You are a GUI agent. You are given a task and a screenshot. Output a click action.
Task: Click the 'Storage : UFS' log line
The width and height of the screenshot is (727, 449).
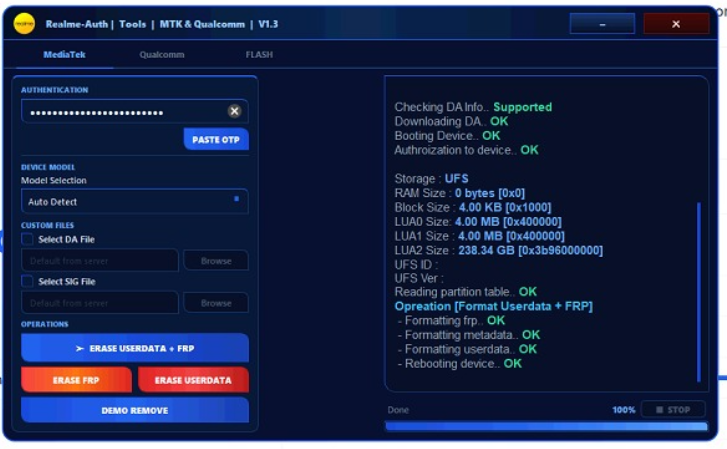click(431, 179)
